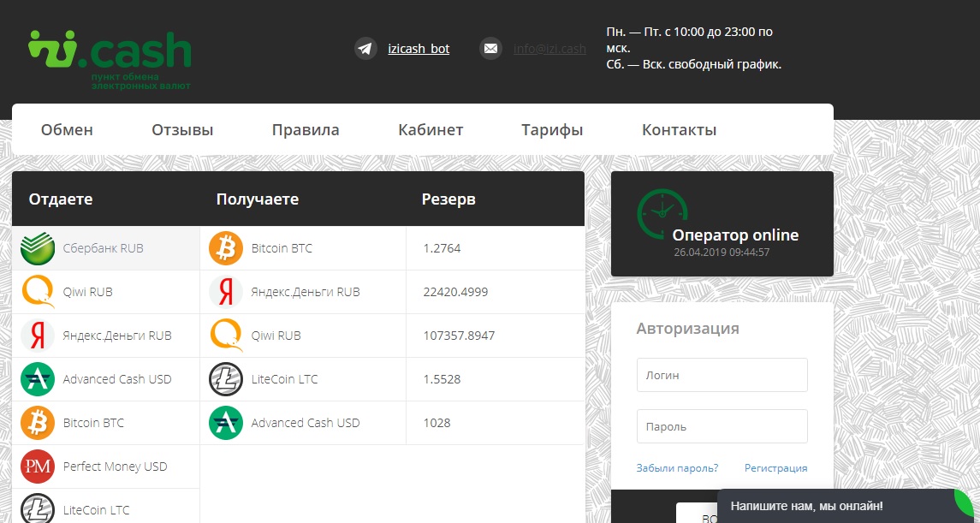Open izicash_bot Telegram link

coord(419,49)
